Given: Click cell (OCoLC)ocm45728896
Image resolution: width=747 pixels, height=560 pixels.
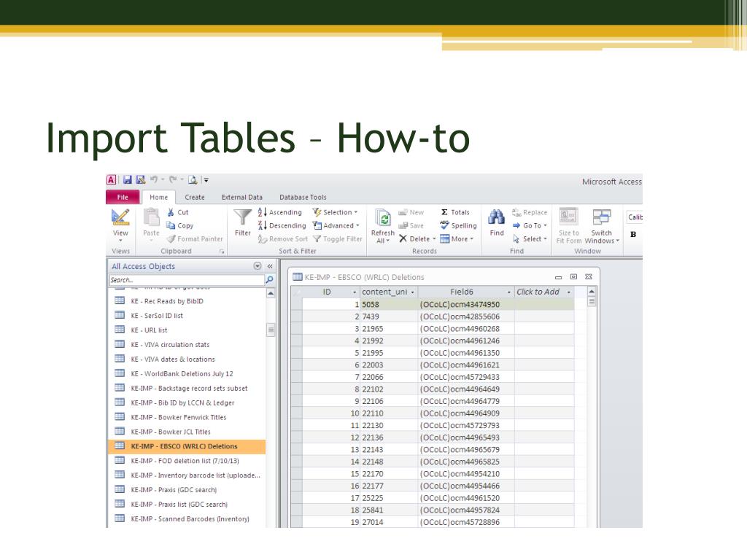Looking at the screenshot, I should tap(466, 522).
